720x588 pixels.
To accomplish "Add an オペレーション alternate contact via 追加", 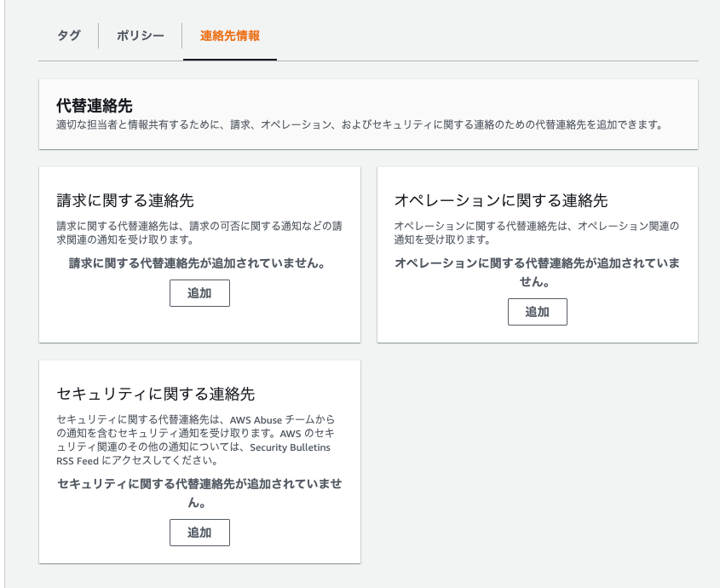I will coord(537,311).
